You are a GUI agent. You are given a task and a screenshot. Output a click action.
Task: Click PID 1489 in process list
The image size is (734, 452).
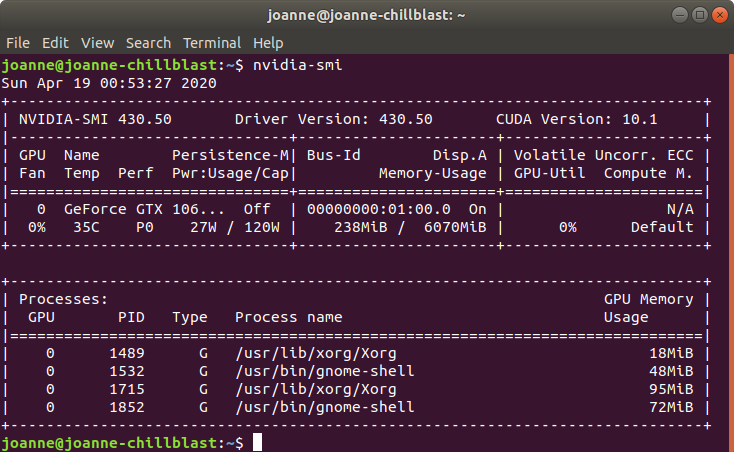127,353
